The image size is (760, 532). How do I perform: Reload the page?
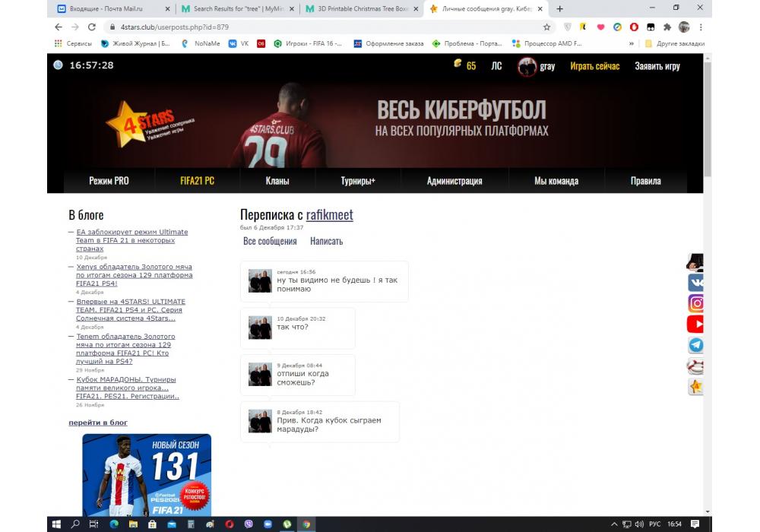92,27
